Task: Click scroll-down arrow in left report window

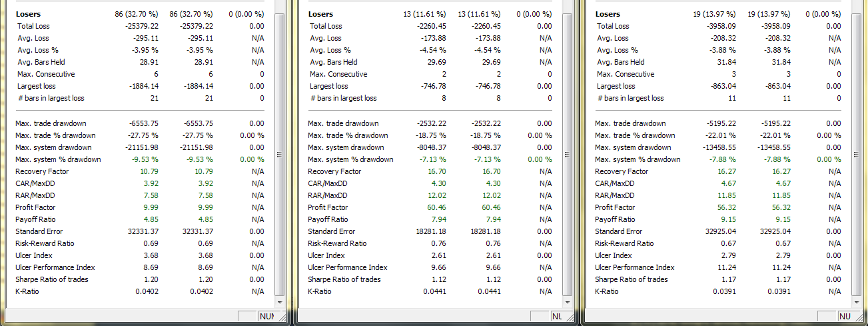Action: pos(279,301)
